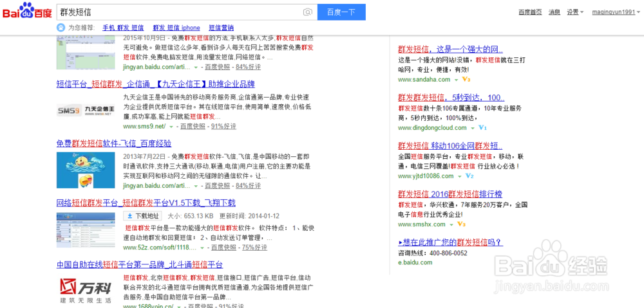Open ad 群发短信，这是一个强大的网..
The image size is (644, 308).
[x=450, y=50]
